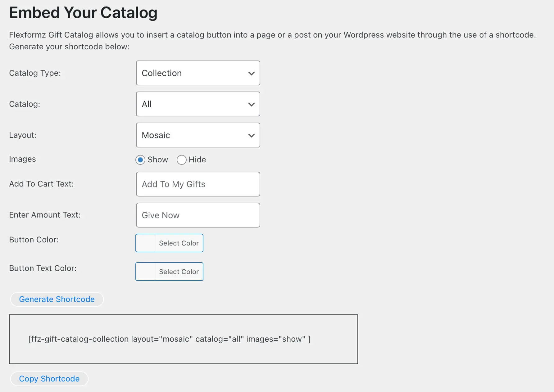554x392 pixels.
Task: Open the Catalog Type dropdown showing Collection
Action: (x=193, y=73)
